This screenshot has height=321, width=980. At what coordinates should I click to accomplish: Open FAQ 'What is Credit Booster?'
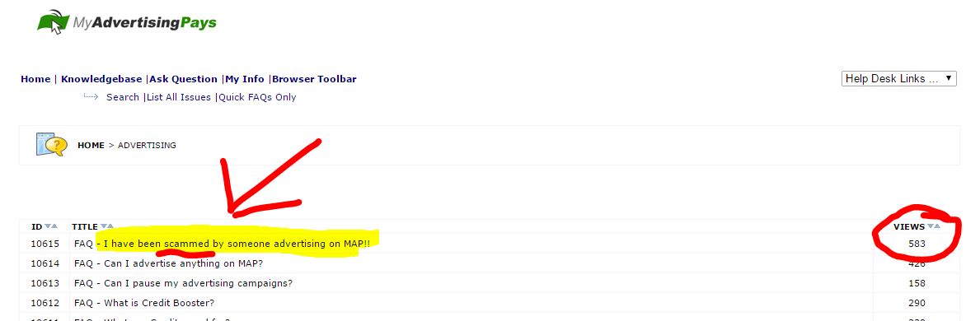tap(144, 304)
